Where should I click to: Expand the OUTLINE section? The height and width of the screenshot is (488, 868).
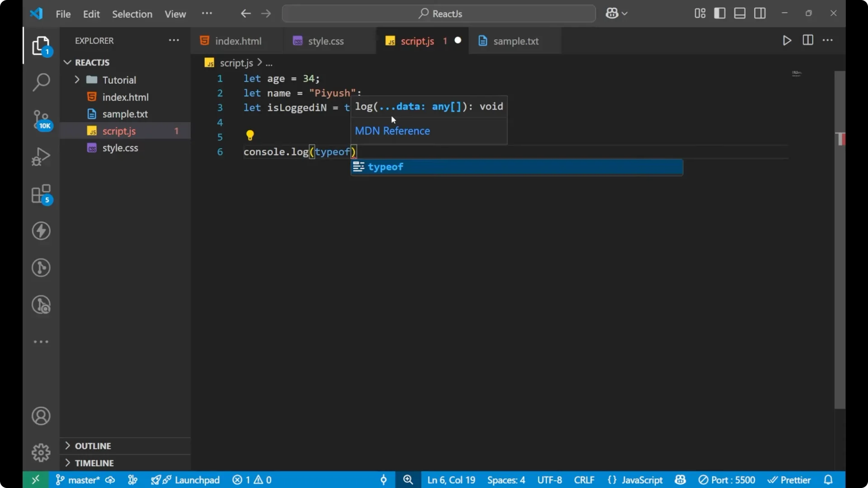[x=67, y=446]
